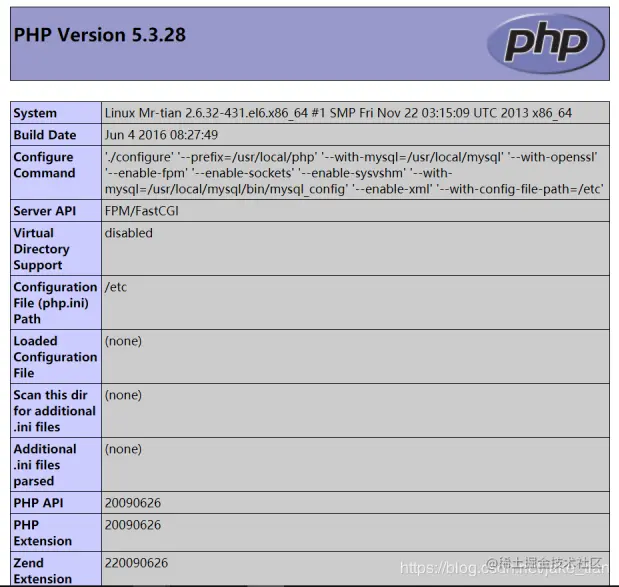Click the 'disabled' value

(129, 233)
